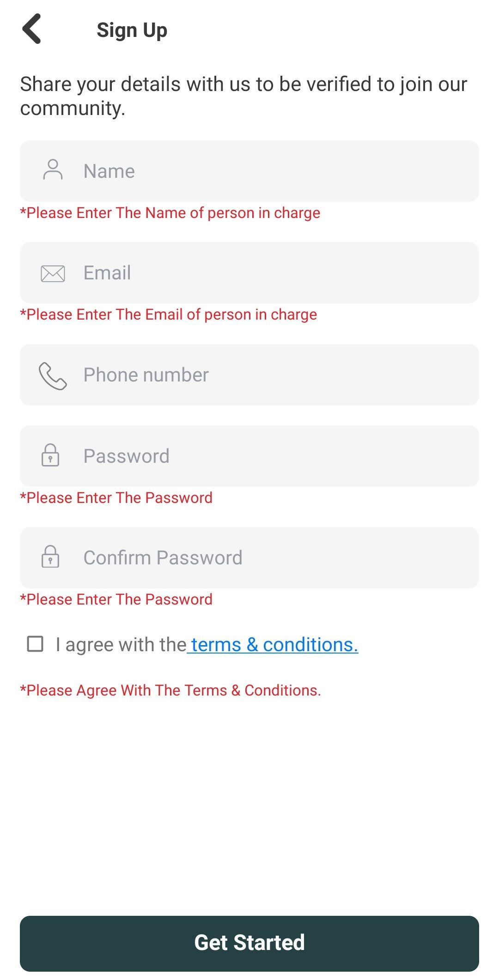499x980 pixels.
Task: Select the Email input field
Action: [277, 273]
